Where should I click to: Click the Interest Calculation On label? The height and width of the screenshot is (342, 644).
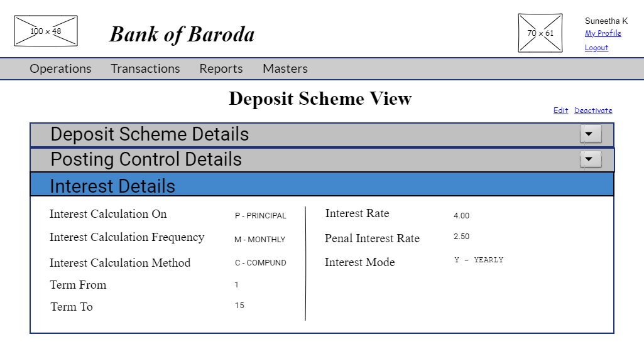(108, 214)
